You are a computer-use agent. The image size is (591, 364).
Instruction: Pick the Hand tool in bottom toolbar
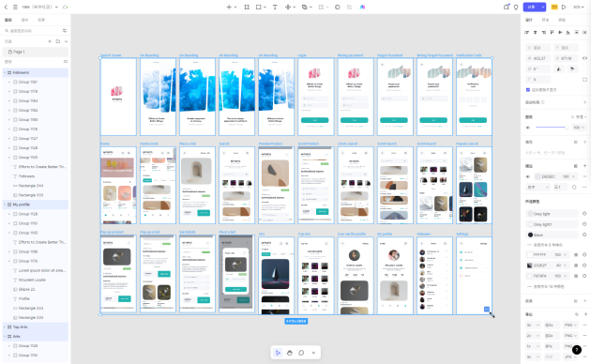(x=290, y=353)
